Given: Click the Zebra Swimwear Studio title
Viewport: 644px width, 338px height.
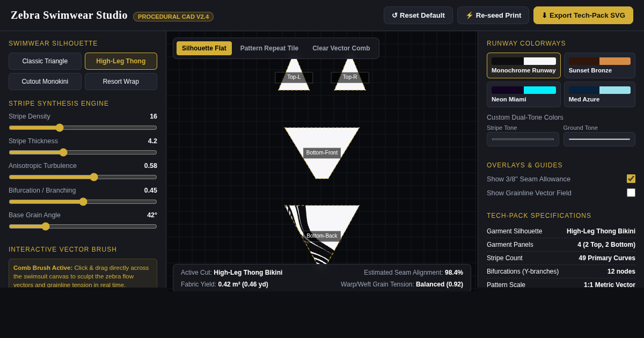Looking at the screenshot, I should pyautogui.click(x=69, y=15).
